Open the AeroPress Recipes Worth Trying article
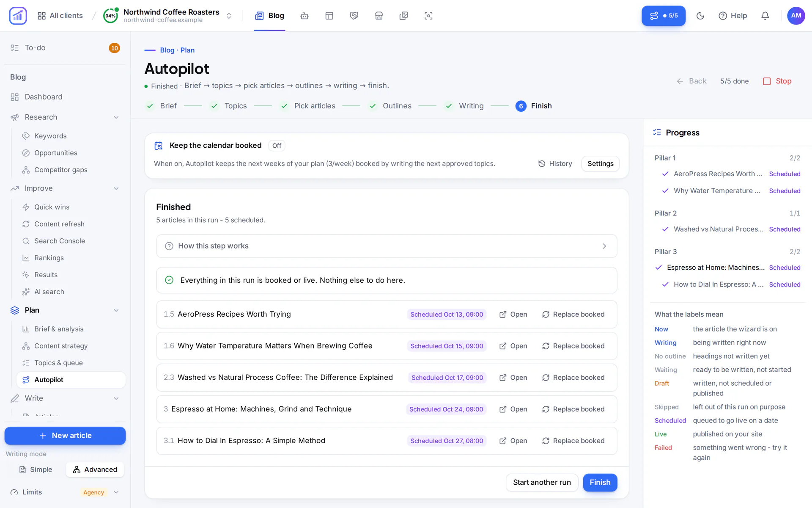The width and height of the screenshot is (812, 508). click(513, 314)
